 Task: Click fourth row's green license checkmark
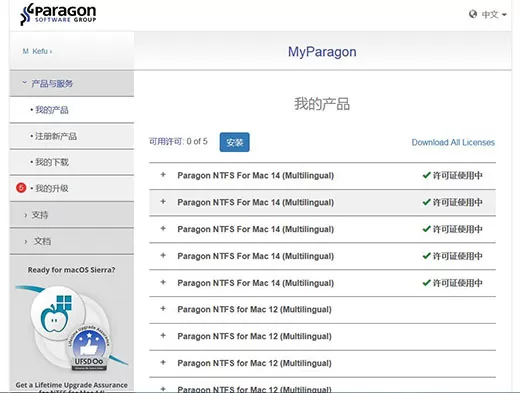pos(426,256)
